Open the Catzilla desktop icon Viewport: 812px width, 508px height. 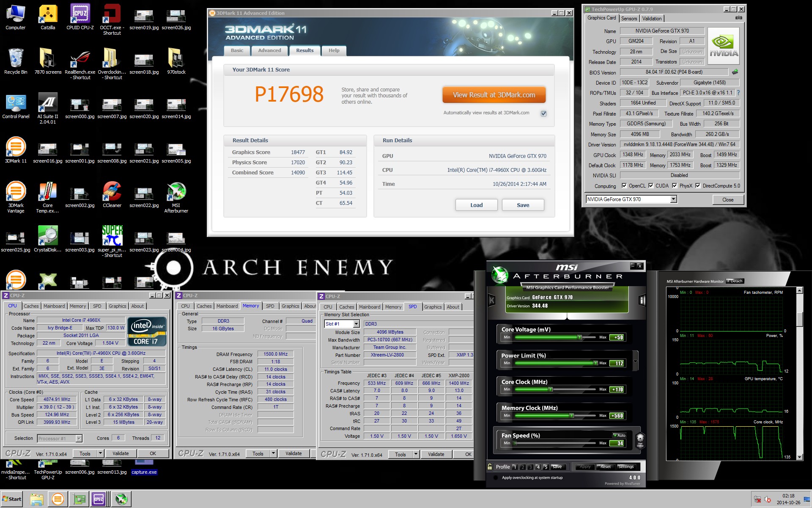(x=48, y=17)
